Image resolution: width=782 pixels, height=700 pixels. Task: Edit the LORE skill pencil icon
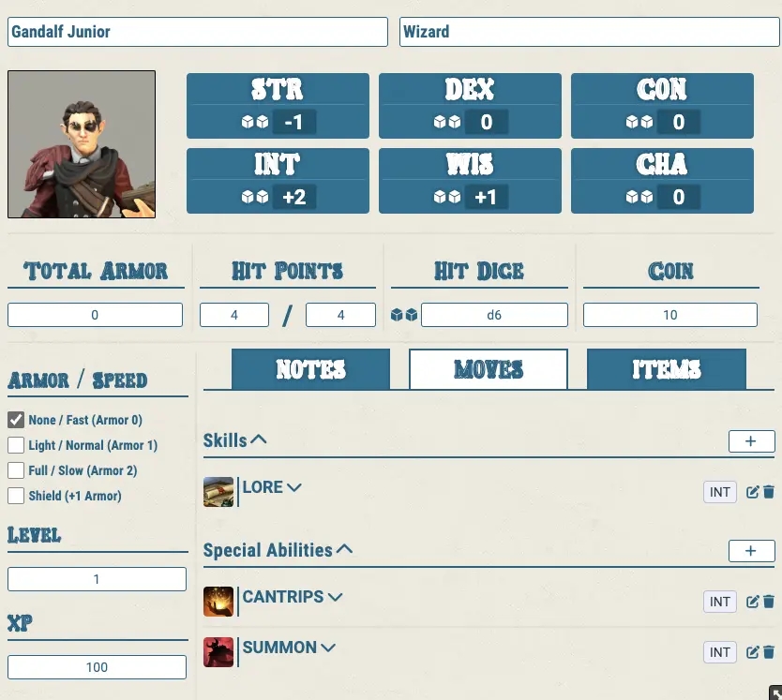pos(752,493)
